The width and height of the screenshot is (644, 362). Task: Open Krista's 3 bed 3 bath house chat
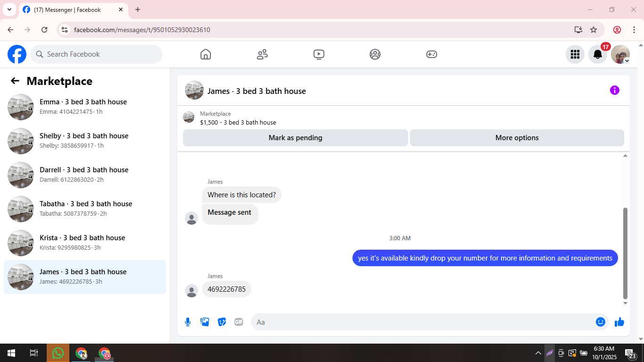(x=85, y=243)
